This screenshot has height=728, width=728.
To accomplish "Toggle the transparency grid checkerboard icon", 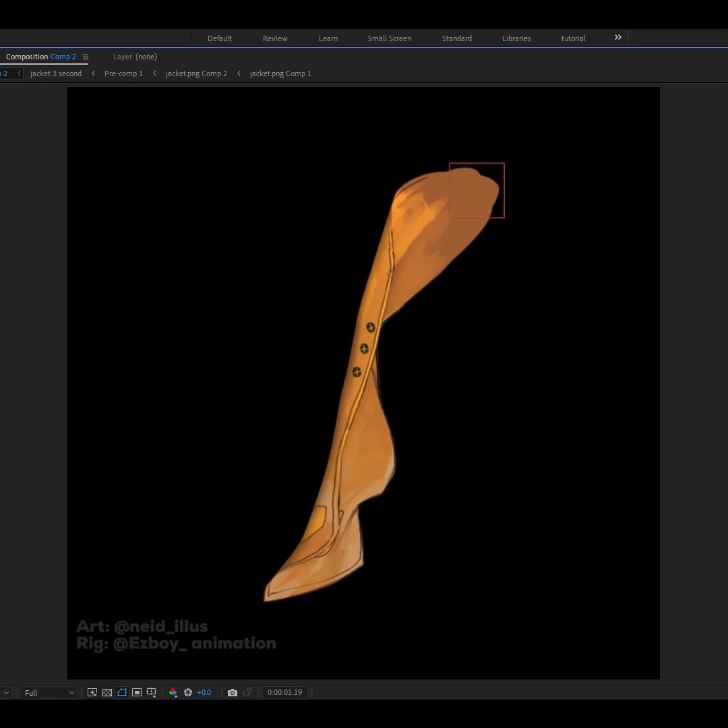I will (107, 692).
